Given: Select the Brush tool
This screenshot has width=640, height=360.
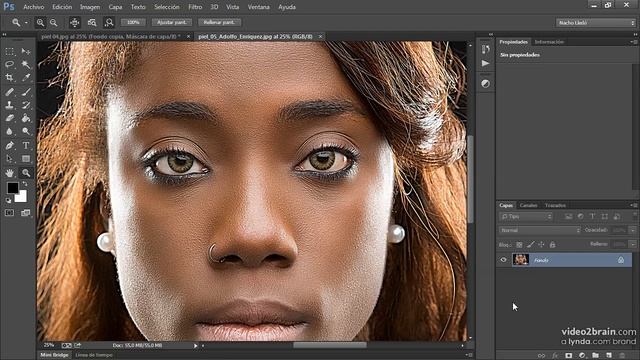Looking at the screenshot, I should point(26,92).
